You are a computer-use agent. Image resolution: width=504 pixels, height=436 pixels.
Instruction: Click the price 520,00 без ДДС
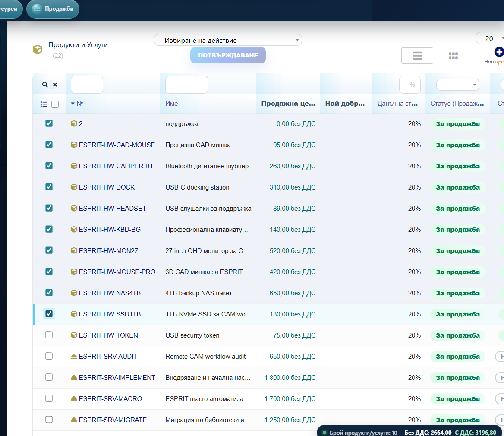pyautogui.click(x=293, y=251)
